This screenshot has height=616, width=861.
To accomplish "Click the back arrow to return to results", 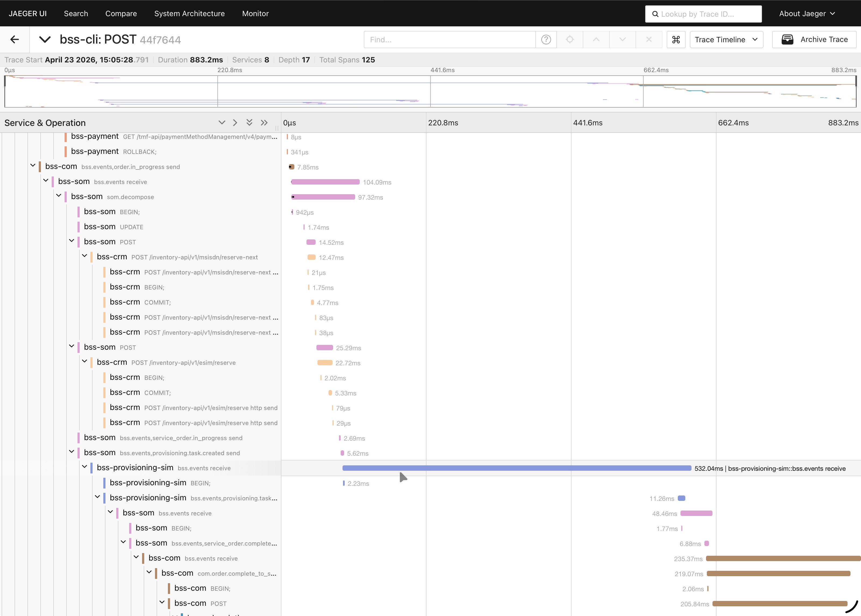I will (x=15, y=40).
